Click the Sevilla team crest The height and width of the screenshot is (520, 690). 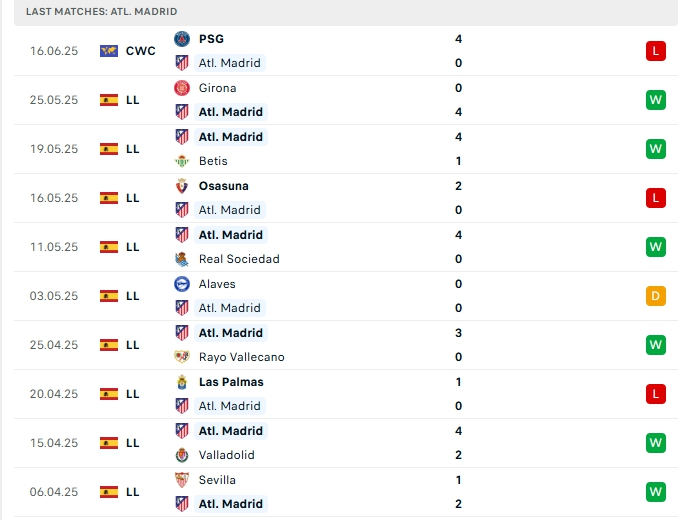tap(182, 480)
